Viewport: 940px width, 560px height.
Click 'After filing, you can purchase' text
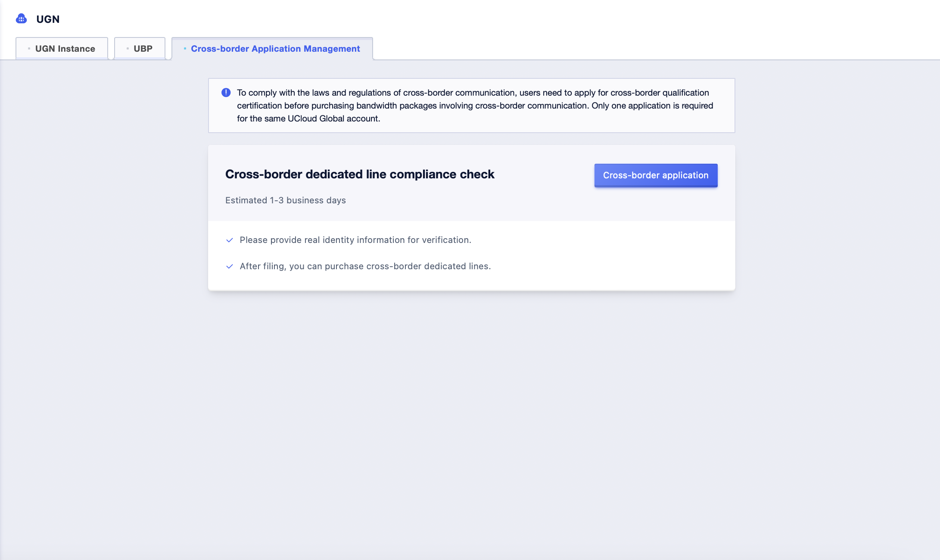365,266
